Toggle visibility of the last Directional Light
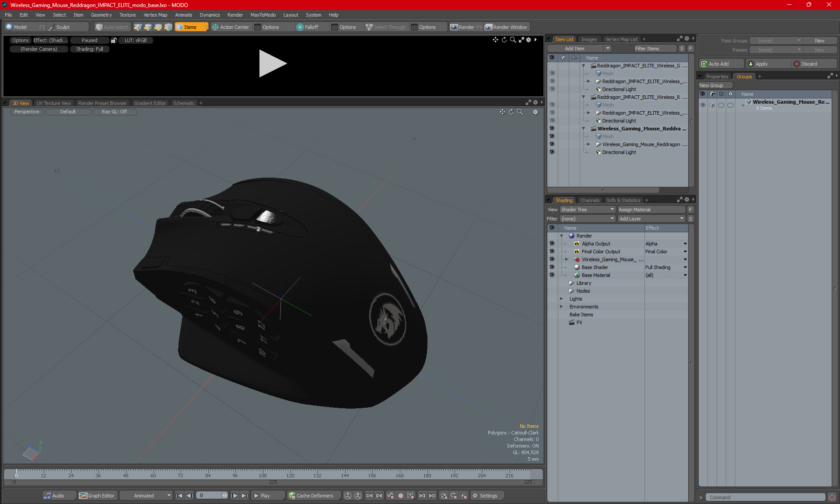The height and width of the screenshot is (504, 840). pos(552,152)
